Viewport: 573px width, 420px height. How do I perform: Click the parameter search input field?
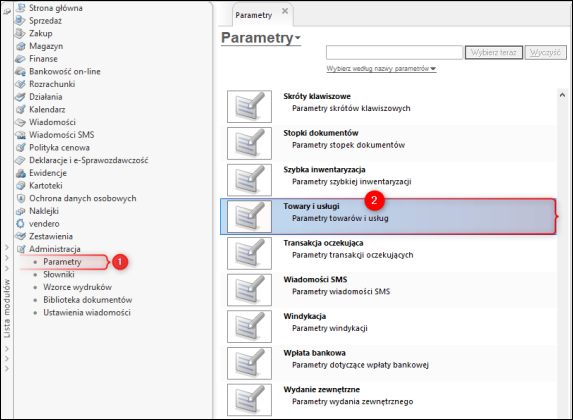point(394,53)
